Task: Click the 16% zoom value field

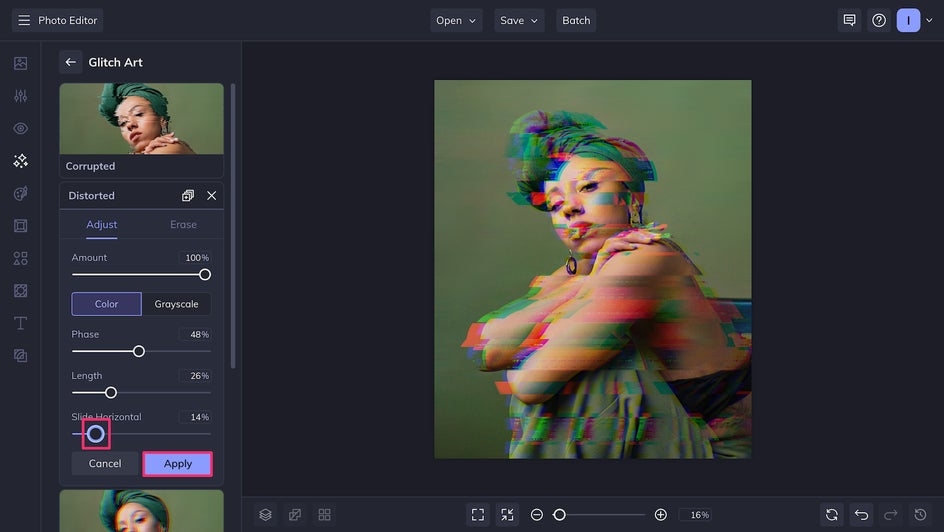Action: tap(697, 515)
